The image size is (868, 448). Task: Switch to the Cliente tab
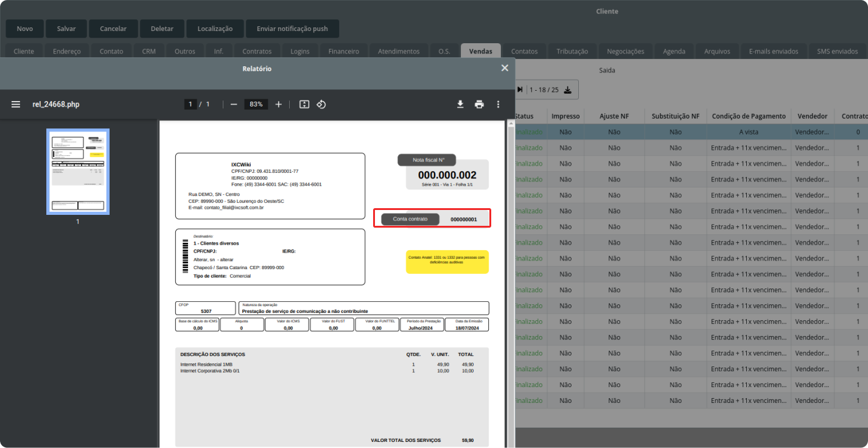(24, 51)
